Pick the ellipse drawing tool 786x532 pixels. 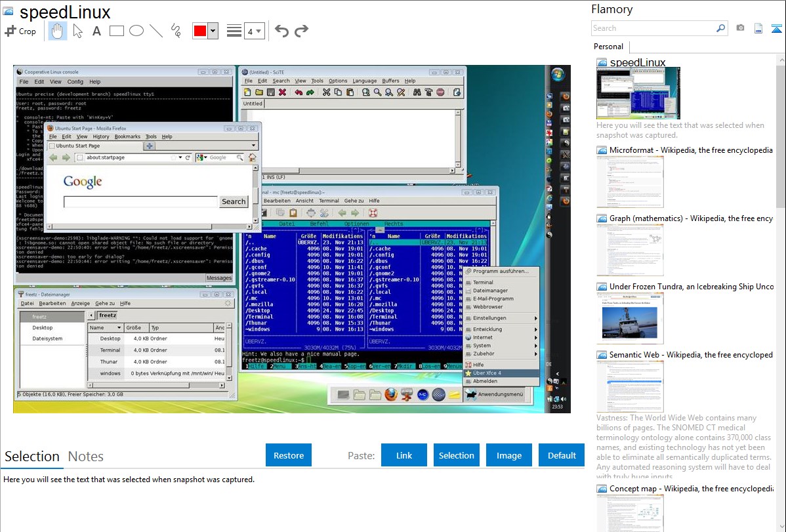[136, 31]
